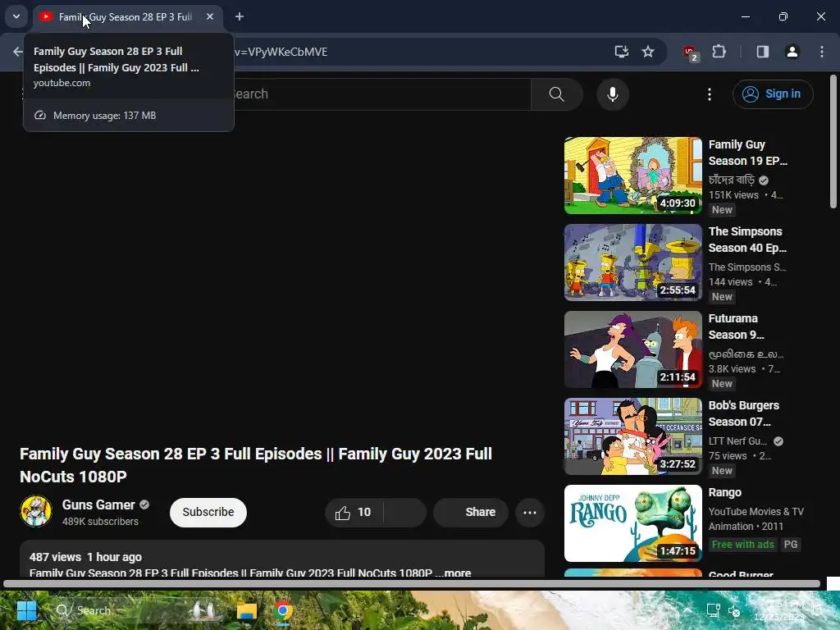Open more actions ellipsis beside Share
840x630 pixels.
[x=530, y=513]
